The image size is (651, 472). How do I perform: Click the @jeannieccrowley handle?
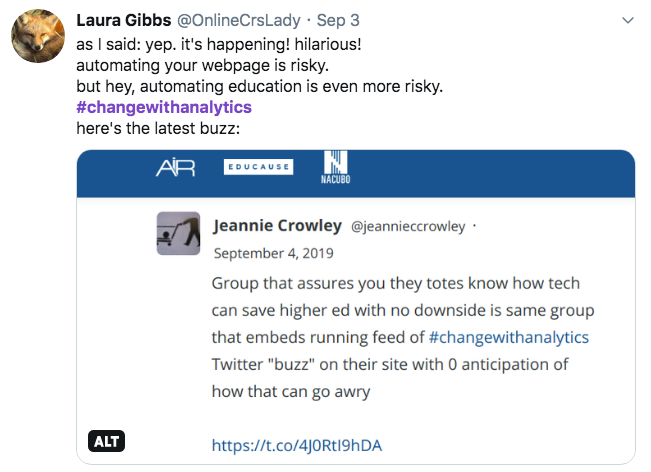tap(408, 227)
